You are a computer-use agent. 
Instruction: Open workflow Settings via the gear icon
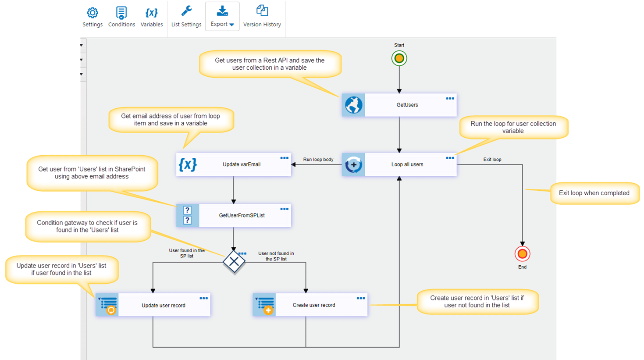(92, 13)
